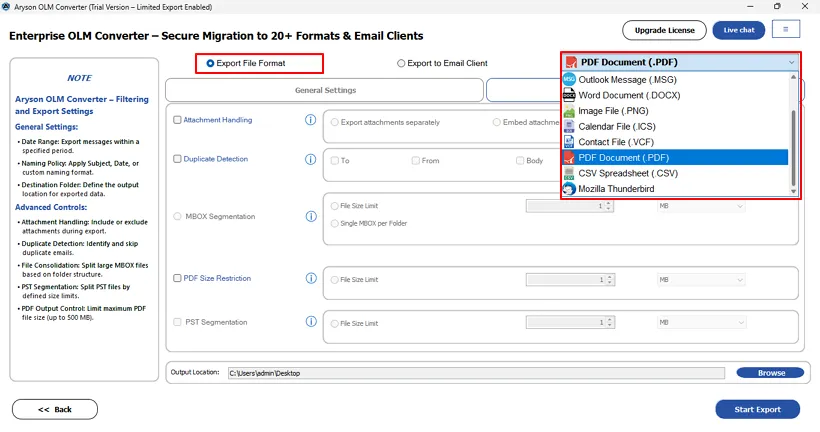Click the Mozilla Thunderbird icon in list
The height and width of the screenshot is (432, 820).
(569, 189)
